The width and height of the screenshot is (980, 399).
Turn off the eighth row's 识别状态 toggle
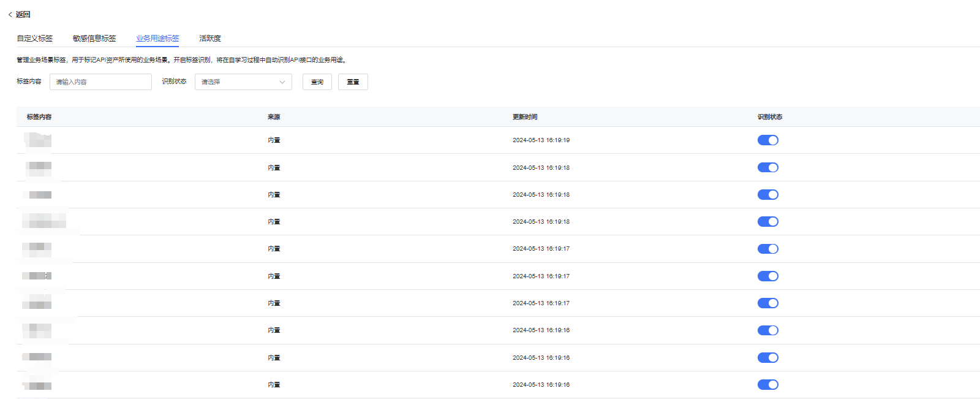tap(767, 330)
